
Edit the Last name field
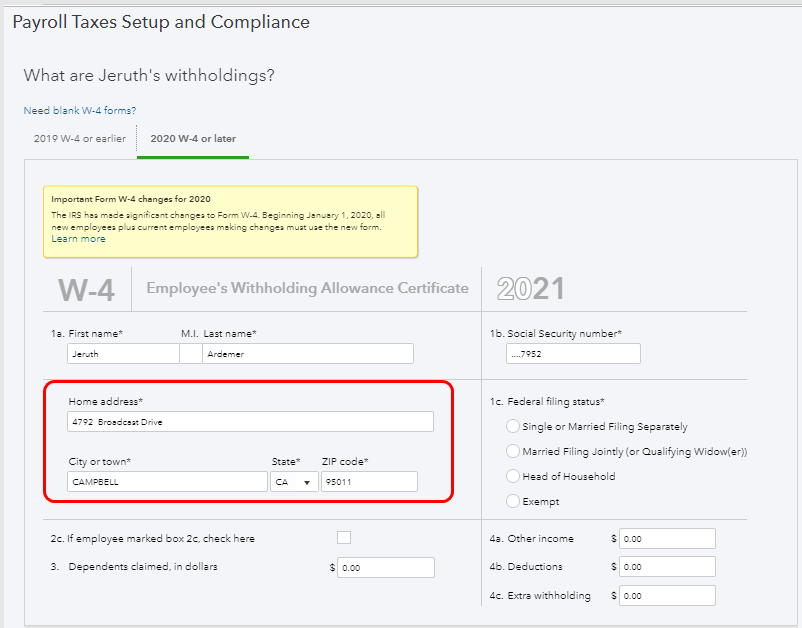(307, 354)
